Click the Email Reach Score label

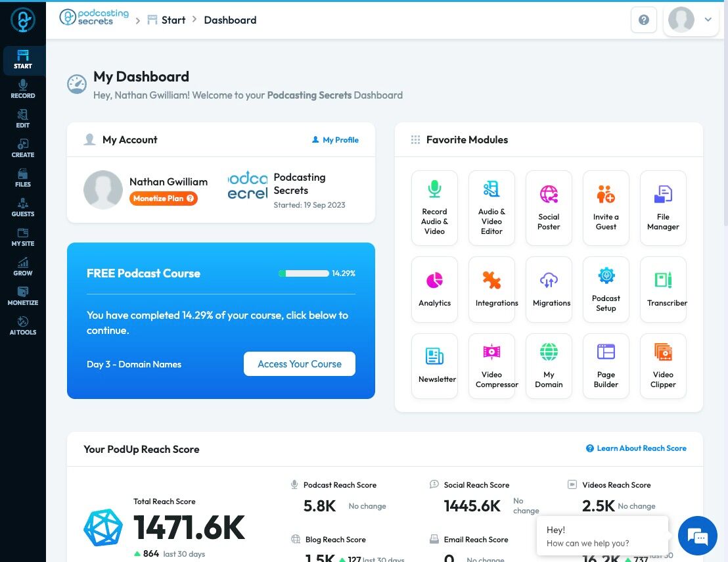click(x=476, y=539)
